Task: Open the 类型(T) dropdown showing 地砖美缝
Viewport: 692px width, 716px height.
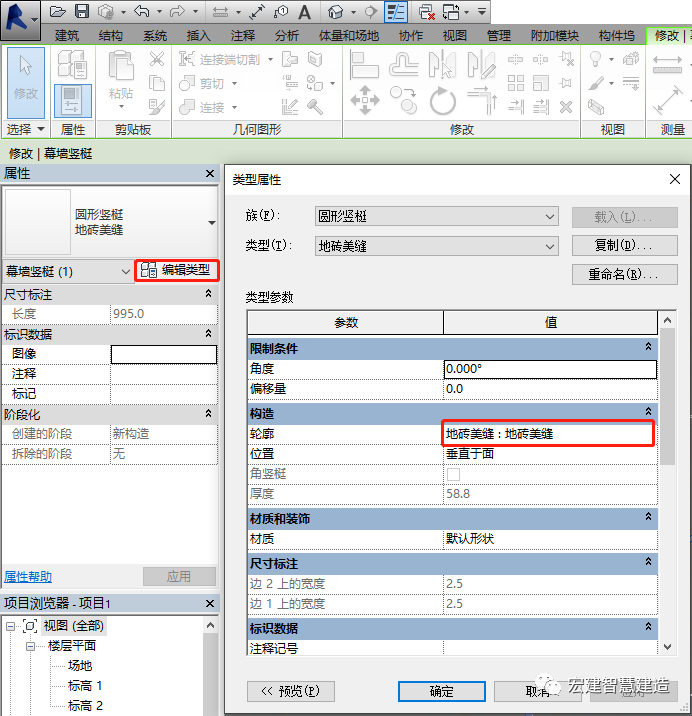Action: click(437, 246)
